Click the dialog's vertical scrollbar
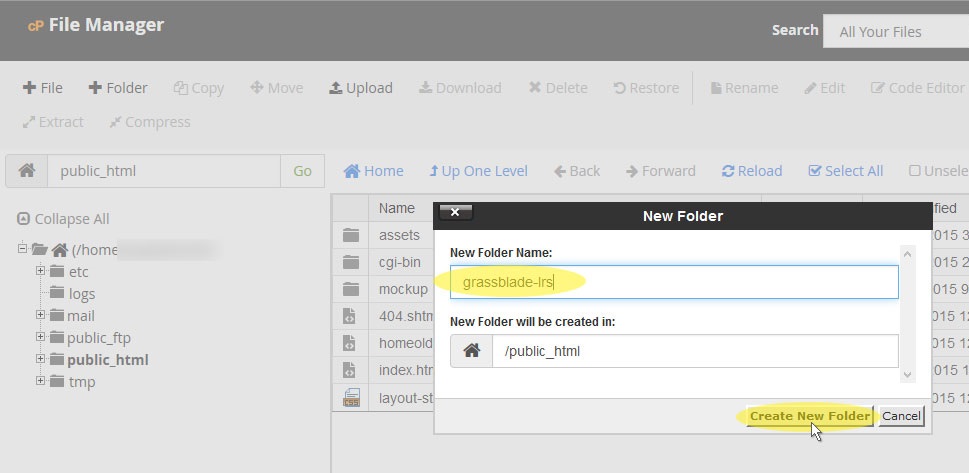 click(908, 312)
